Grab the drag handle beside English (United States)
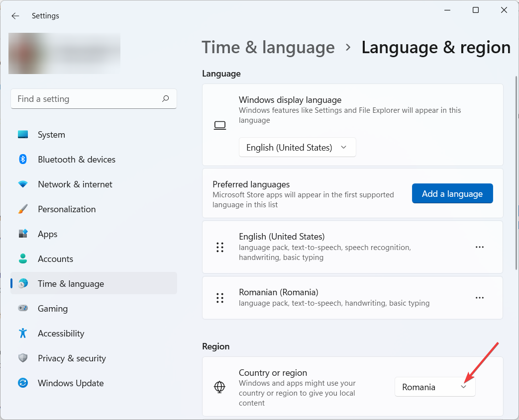The width and height of the screenshot is (519, 420). (220, 247)
